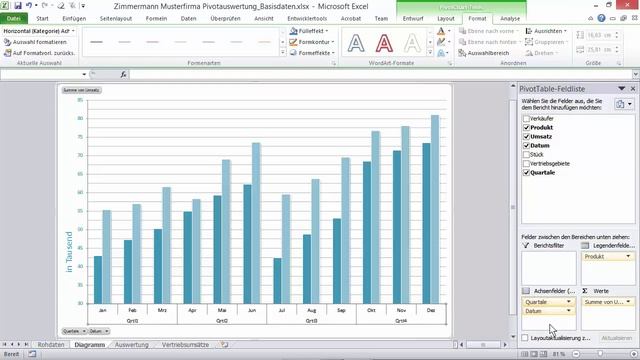Apply the red WordArt A style
The image size is (640, 360).
(384, 43)
